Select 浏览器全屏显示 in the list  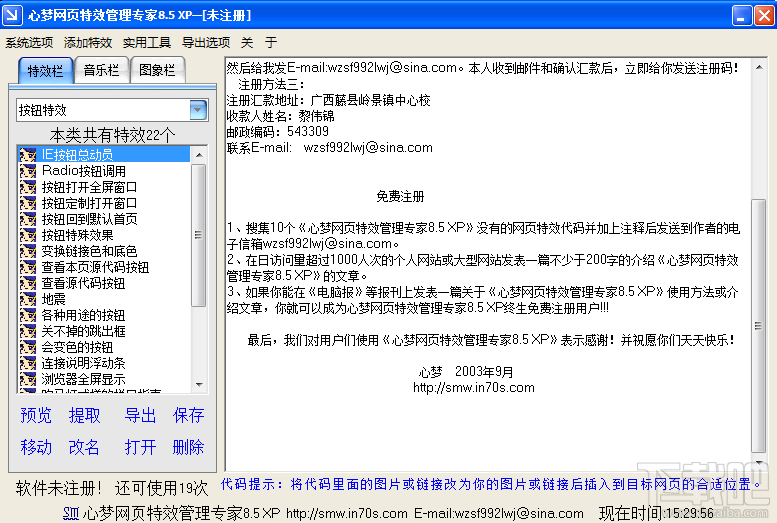(x=104, y=379)
